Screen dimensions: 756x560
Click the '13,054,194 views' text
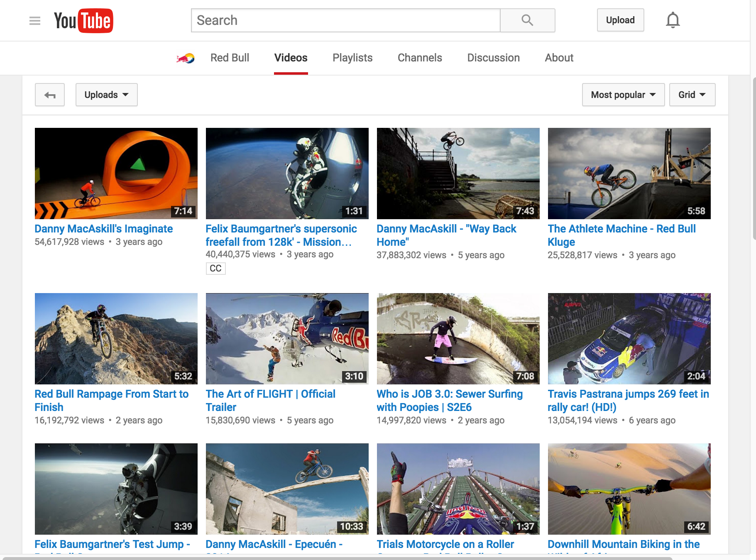point(582,420)
